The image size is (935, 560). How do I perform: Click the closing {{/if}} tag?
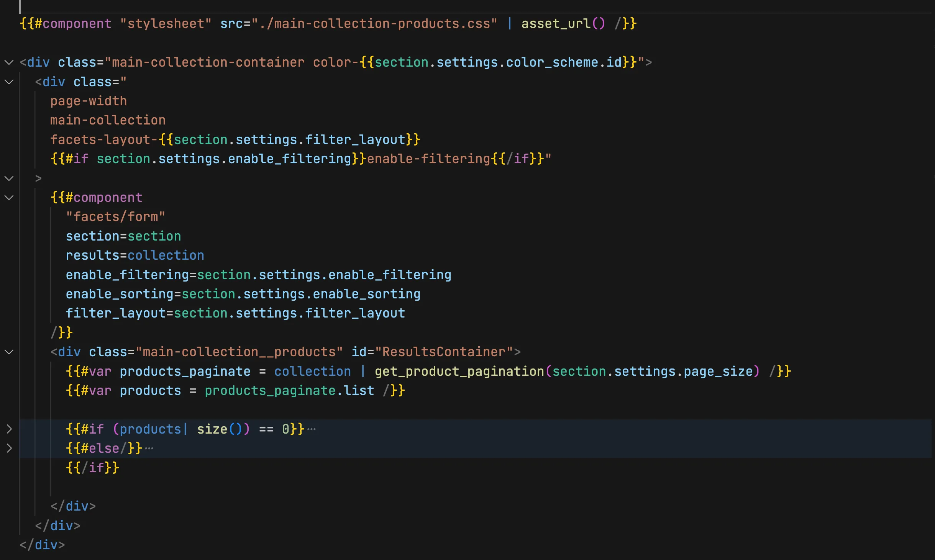(x=92, y=468)
